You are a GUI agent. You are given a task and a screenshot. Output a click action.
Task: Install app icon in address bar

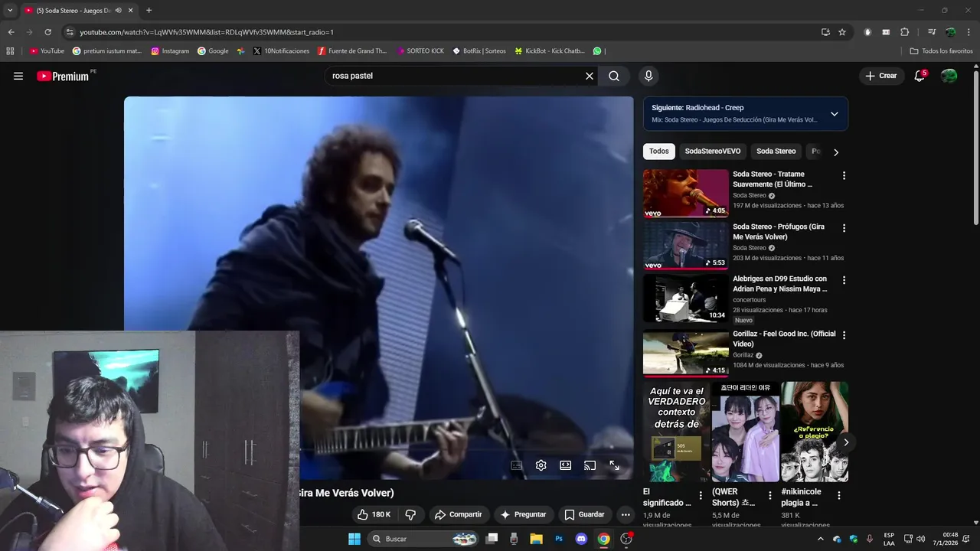(x=825, y=32)
